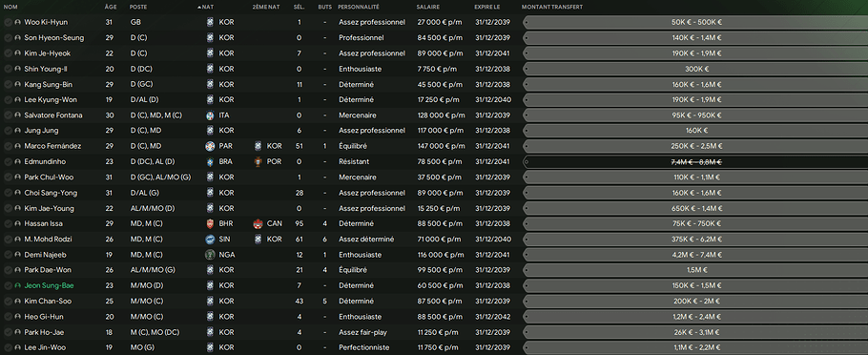Open Park Ho-Jae's player profile
This screenshot has height=355, width=868.
click(x=44, y=332)
